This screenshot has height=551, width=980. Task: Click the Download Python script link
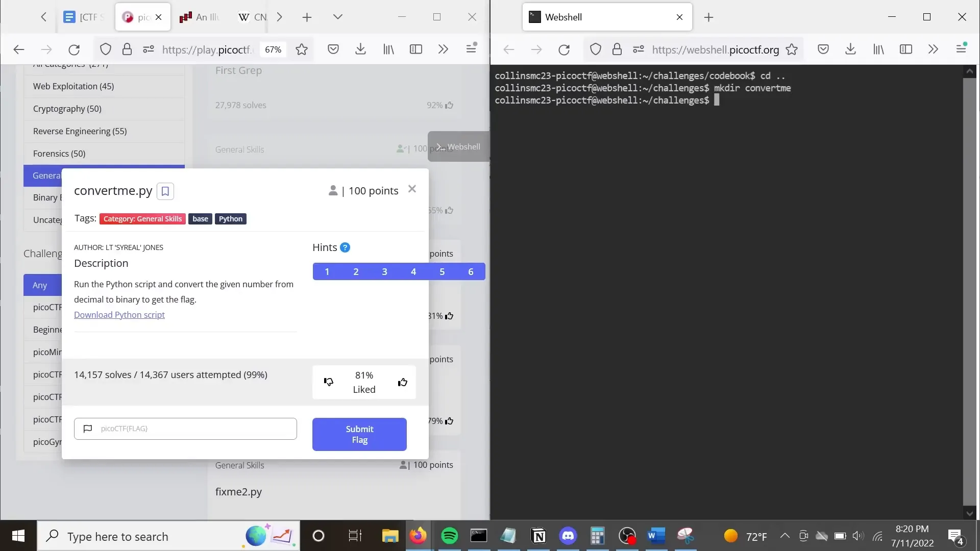coord(119,315)
